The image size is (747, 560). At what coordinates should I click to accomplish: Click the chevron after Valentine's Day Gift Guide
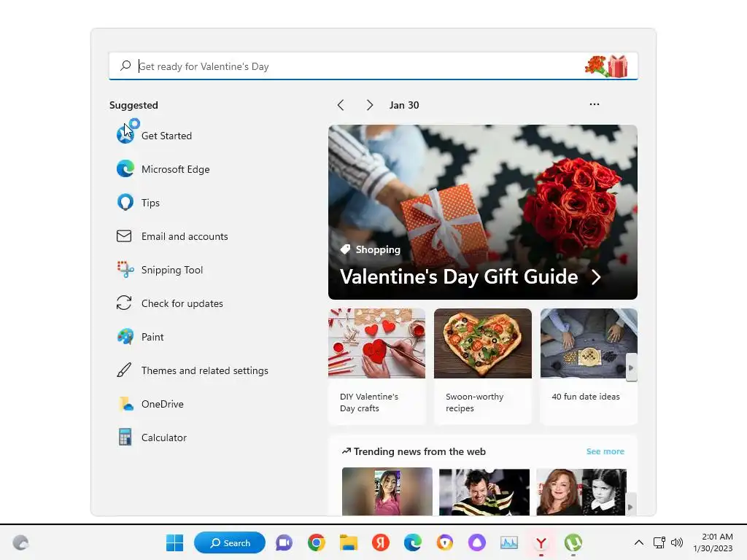click(596, 276)
